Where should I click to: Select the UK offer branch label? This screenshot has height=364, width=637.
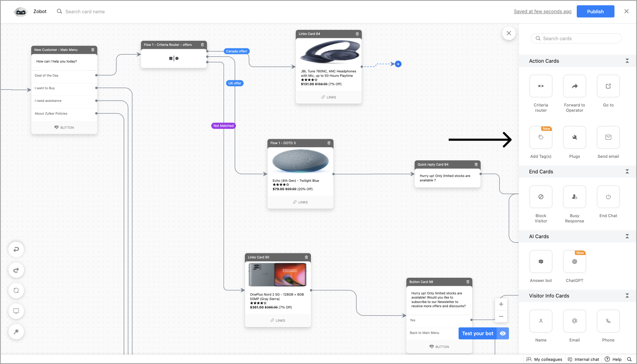click(x=235, y=83)
